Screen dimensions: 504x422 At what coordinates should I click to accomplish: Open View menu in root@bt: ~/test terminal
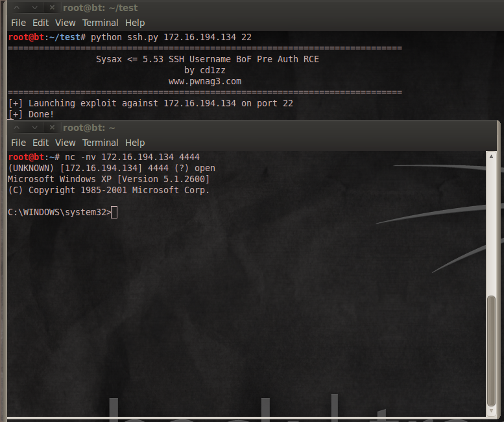click(x=66, y=23)
